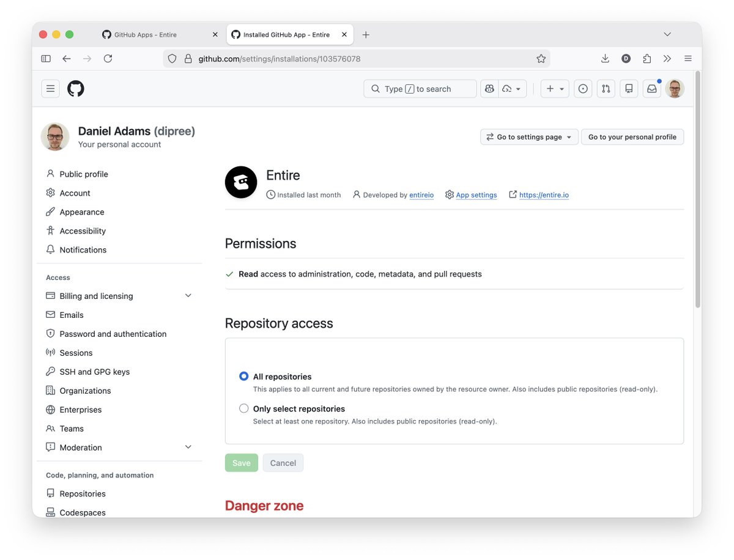Open the pull requests icon in header
This screenshot has height=560, width=734.
click(606, 89)
